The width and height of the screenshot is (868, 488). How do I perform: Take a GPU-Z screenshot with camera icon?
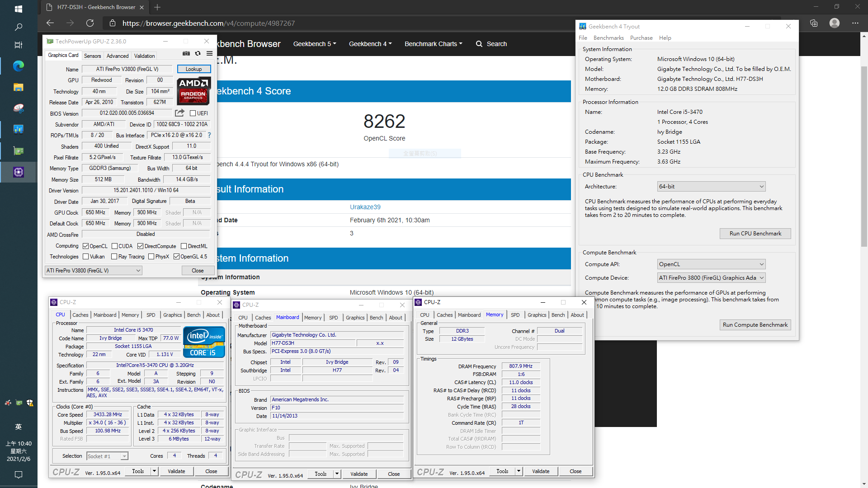(x=186, y=53)
